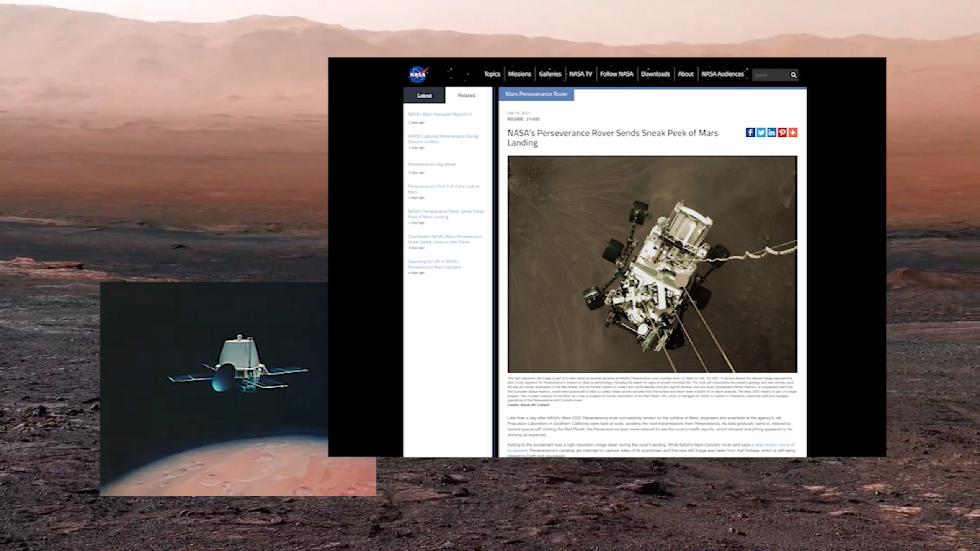The width and height of the screenshot is (980, 551).
Task: Switch to the Related tab
Action: [x=466, y=95]
